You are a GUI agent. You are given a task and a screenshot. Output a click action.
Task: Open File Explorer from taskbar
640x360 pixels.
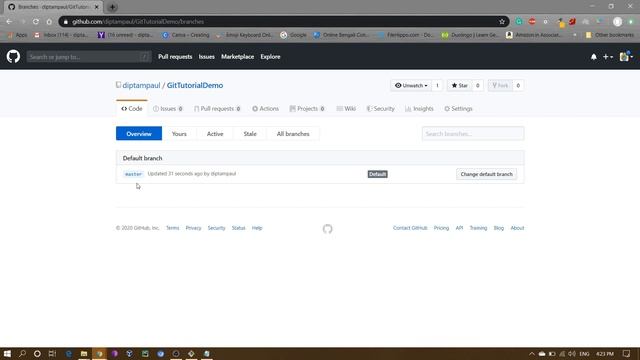pos(84,353)
